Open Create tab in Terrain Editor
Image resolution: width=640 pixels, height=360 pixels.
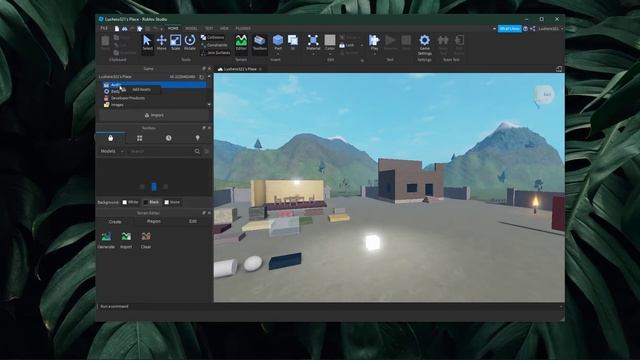point(115,222)
